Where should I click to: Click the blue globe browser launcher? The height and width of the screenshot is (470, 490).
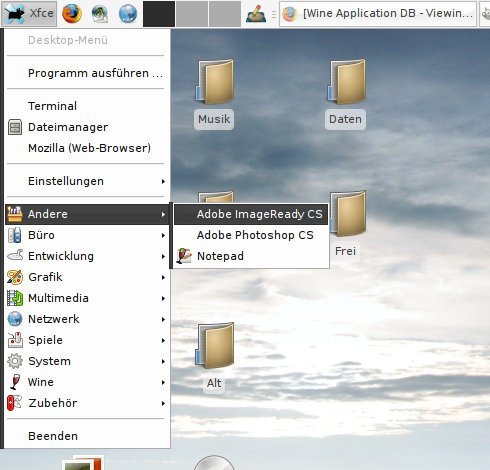coord(128,14)
